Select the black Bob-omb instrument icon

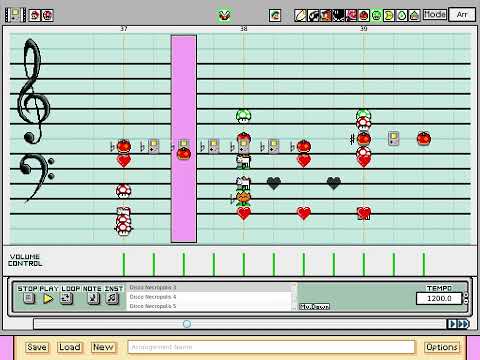pyautogui.click(x=338, y=15)
